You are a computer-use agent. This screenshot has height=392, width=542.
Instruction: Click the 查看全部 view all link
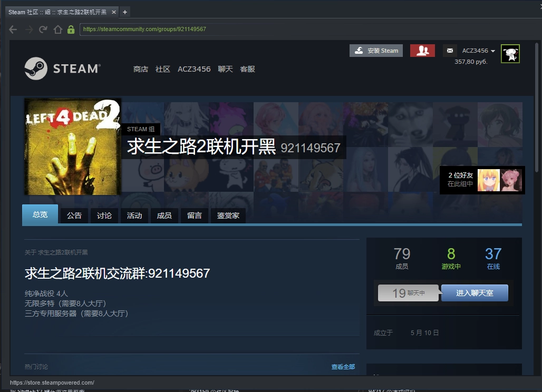point(343,367)
